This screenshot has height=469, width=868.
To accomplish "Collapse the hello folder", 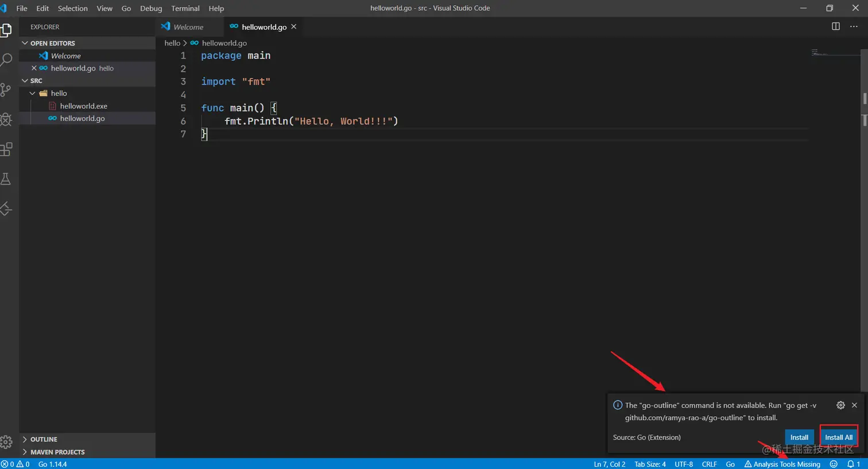I will tap(33, 93).
